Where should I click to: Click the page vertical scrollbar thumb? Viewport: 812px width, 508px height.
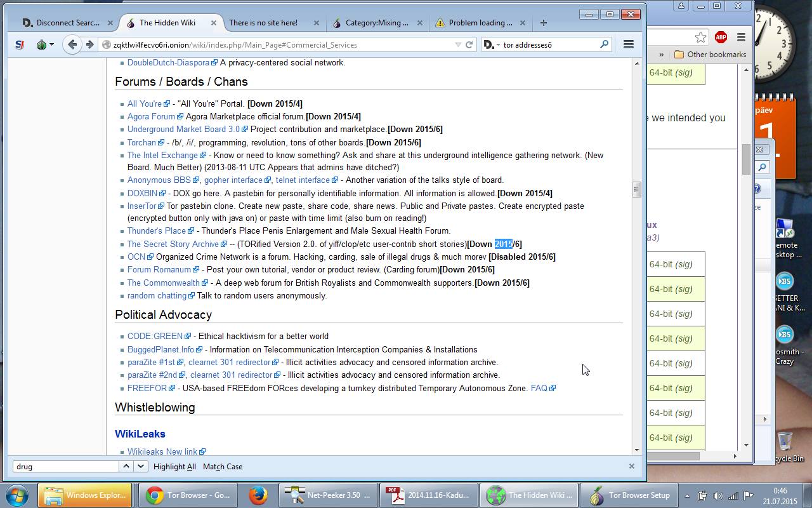(x=636, y=189)
